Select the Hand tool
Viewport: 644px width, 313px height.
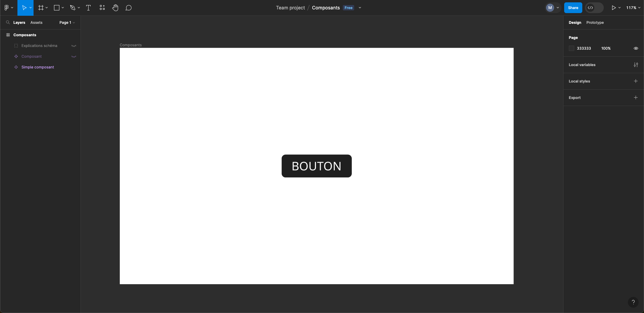click(115, 8)
